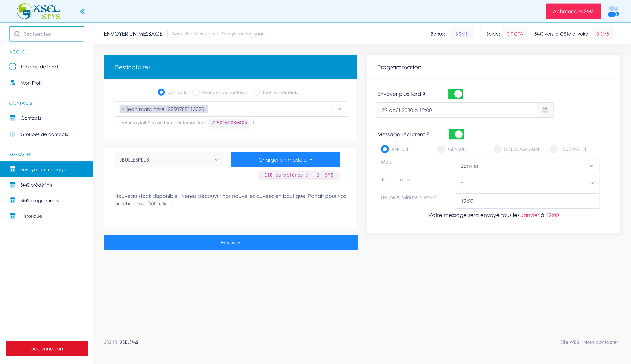This screenshot has height=364, width=631.
Task: Select the MENSUEL recurrence option
Action: click(441, 149)
